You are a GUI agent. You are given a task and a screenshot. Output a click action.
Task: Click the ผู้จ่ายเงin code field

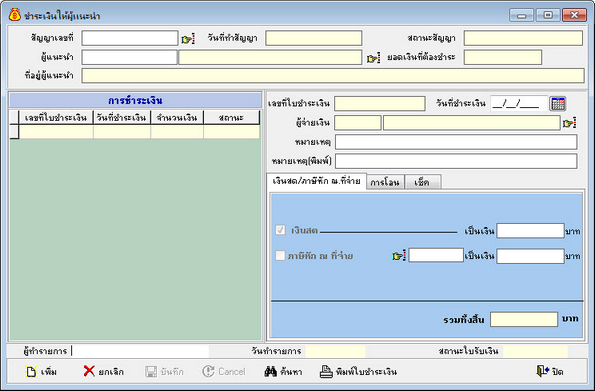(x=358, y=123)
